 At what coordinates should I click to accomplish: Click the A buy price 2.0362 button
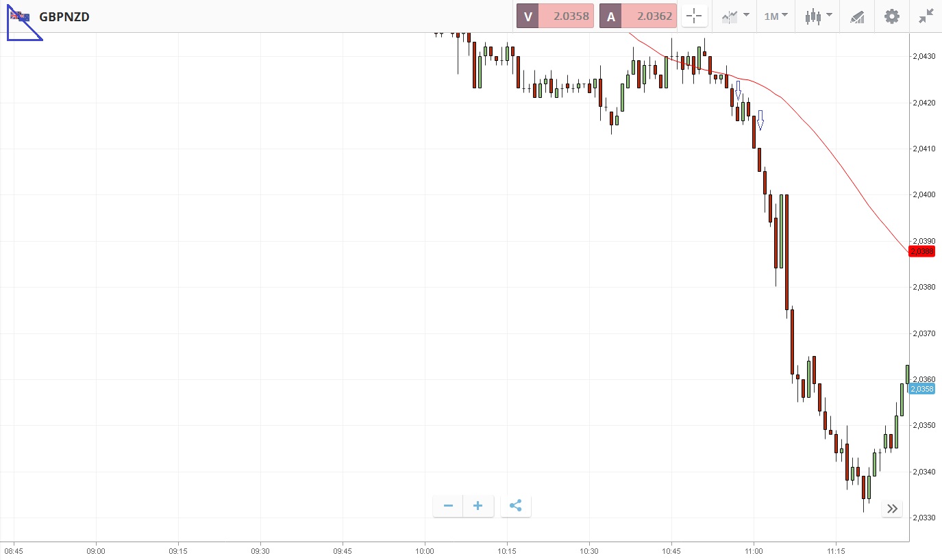(x=638, y=16)
